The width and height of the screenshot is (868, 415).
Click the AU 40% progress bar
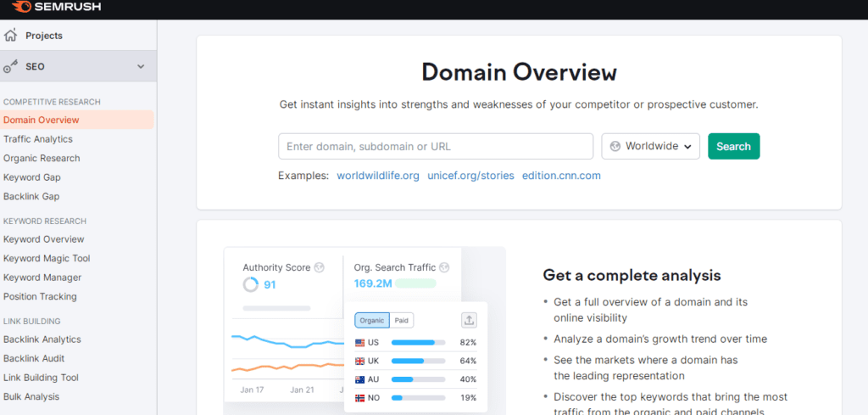[x=418, y=379]
